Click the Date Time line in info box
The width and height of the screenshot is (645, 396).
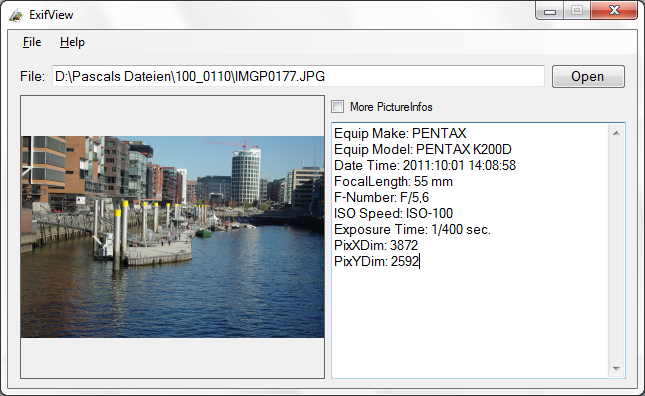click(425, 165)
